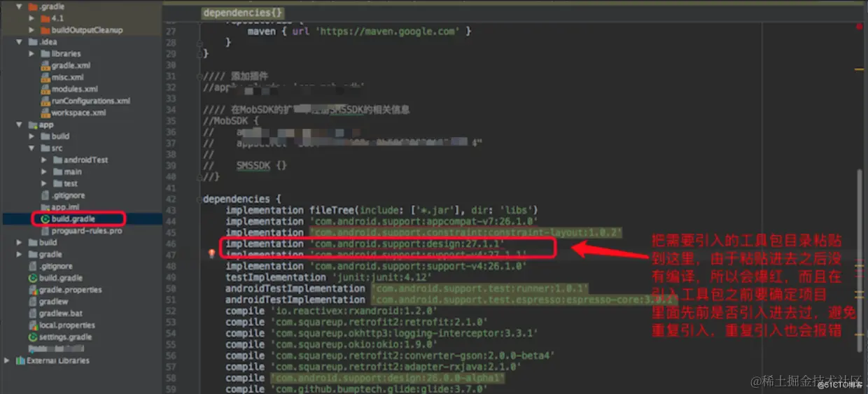The height and width of the screenshot is (394, 868).
Task: Click the constraint-layout:1.0.2 line
Action: tap(423, 232)
